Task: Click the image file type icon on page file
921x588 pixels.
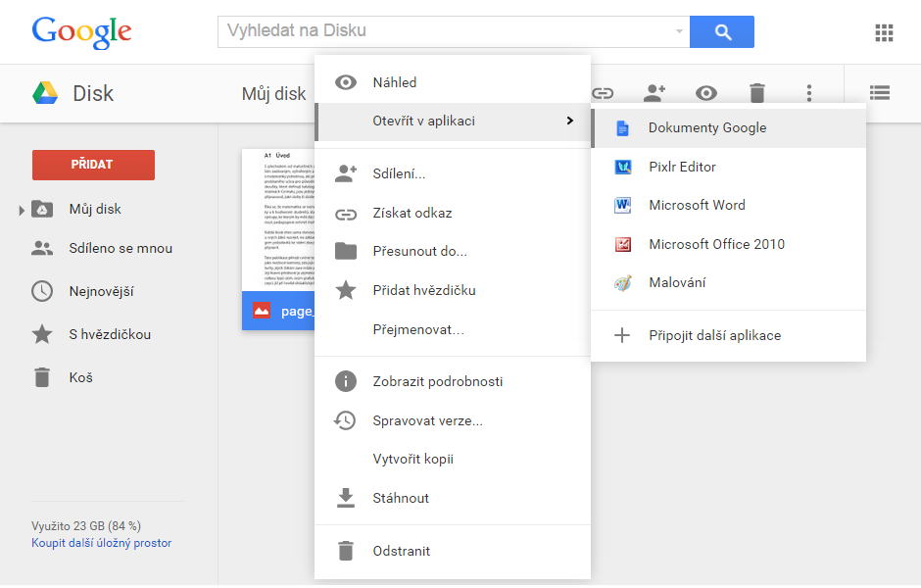Action: 262,311
